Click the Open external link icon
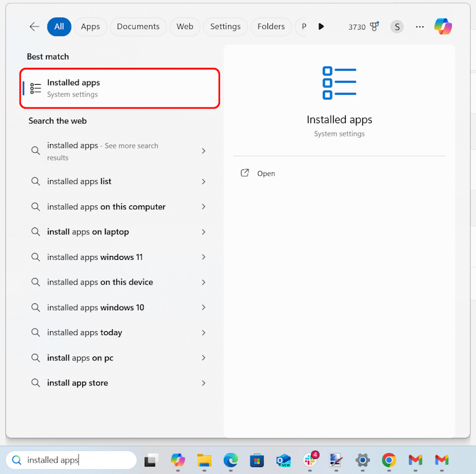This screenshot has height=474, width=476. [x=245, y=173]
